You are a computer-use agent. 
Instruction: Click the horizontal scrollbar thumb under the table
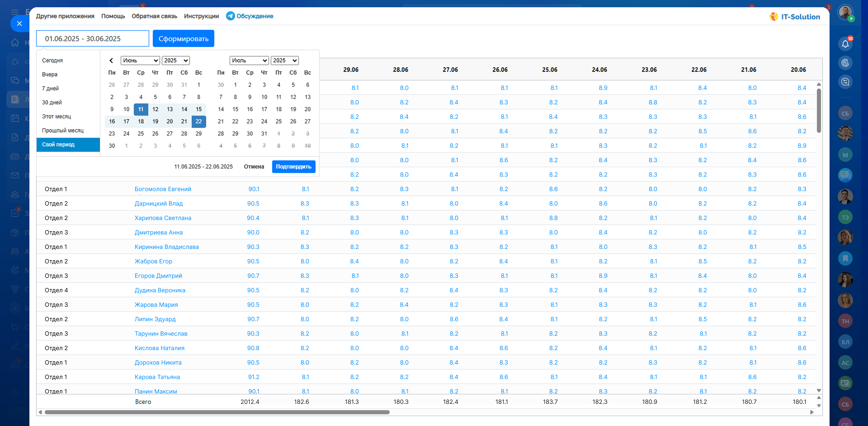(x=217, y=412)
